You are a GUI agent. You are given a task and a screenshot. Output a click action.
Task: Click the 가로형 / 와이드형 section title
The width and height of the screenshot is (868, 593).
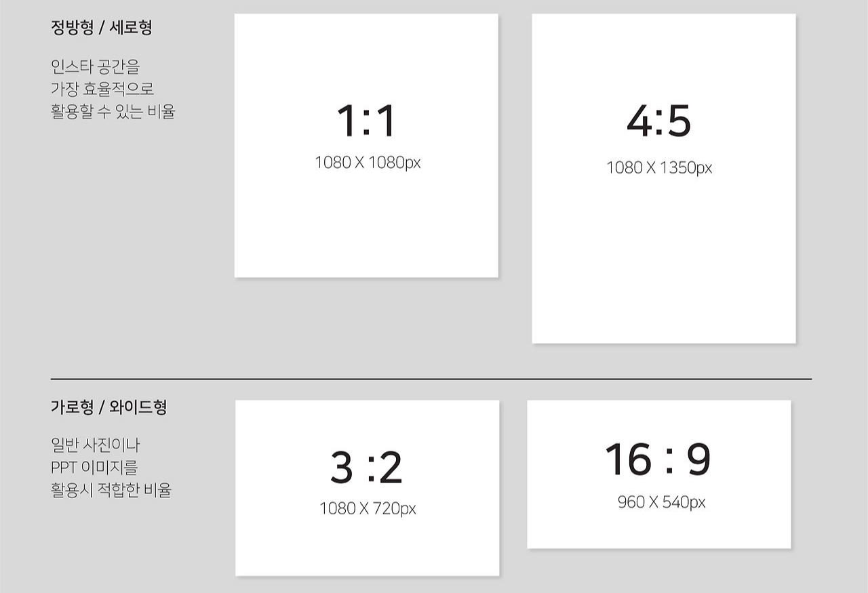(x=108, y=407)
